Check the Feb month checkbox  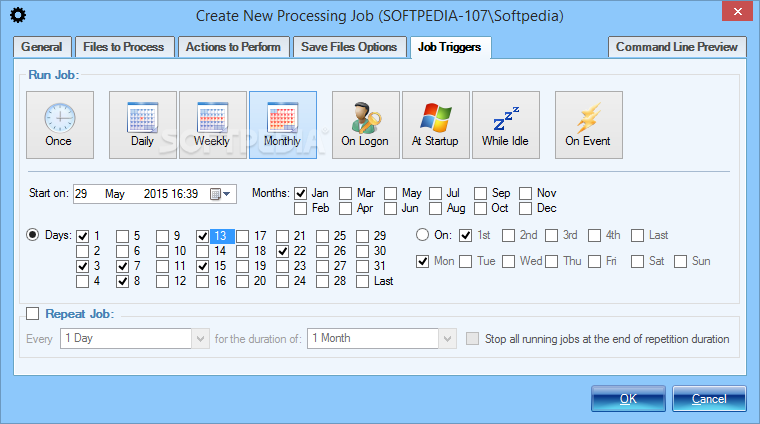click(x=301, y=208)
